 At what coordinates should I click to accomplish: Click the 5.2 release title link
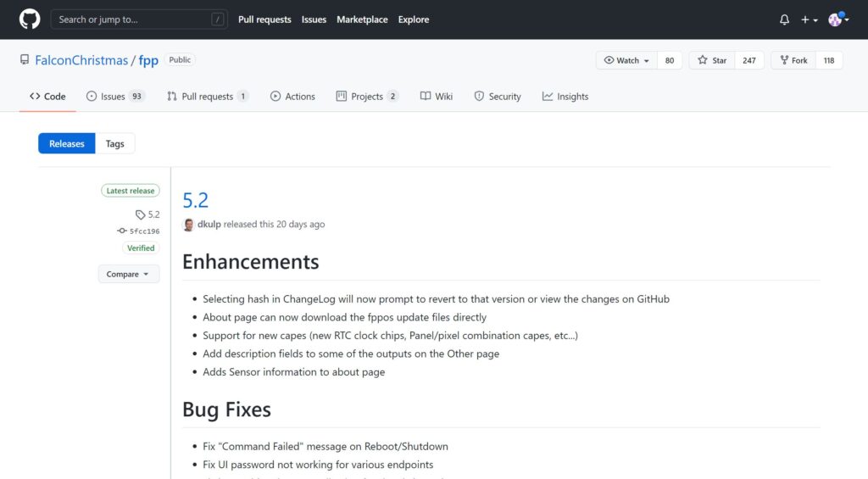tap(196, 200)
